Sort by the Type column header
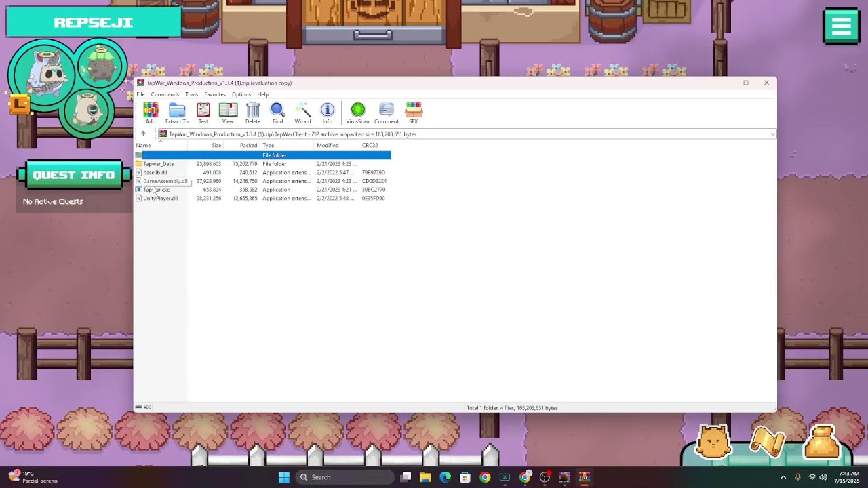The width and height of the screenshot is (868, 488). click(x=287, y=146)
